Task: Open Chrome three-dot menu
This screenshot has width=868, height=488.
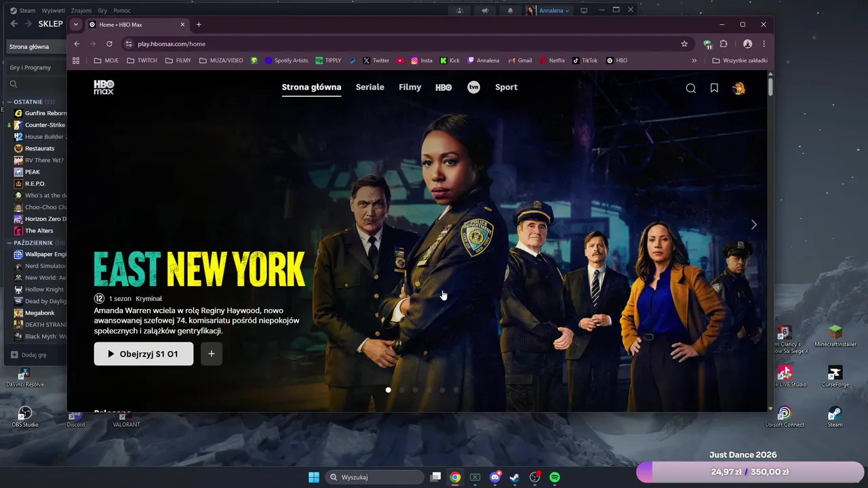Action: tap(764, 43)
